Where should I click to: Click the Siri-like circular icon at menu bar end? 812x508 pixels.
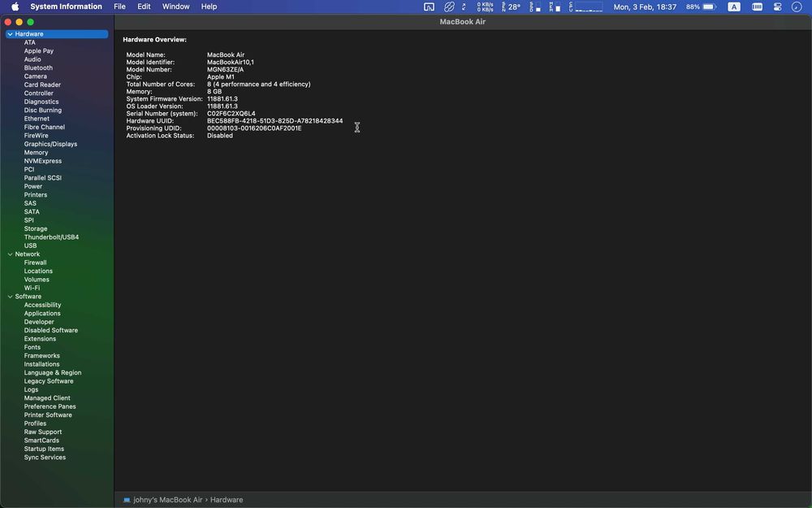(797, 7)
